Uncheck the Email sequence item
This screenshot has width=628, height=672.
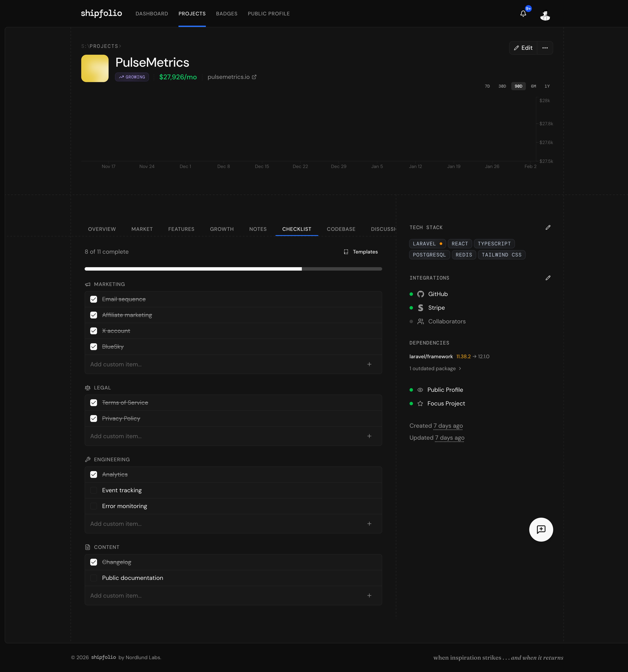(x=94, y=299)
